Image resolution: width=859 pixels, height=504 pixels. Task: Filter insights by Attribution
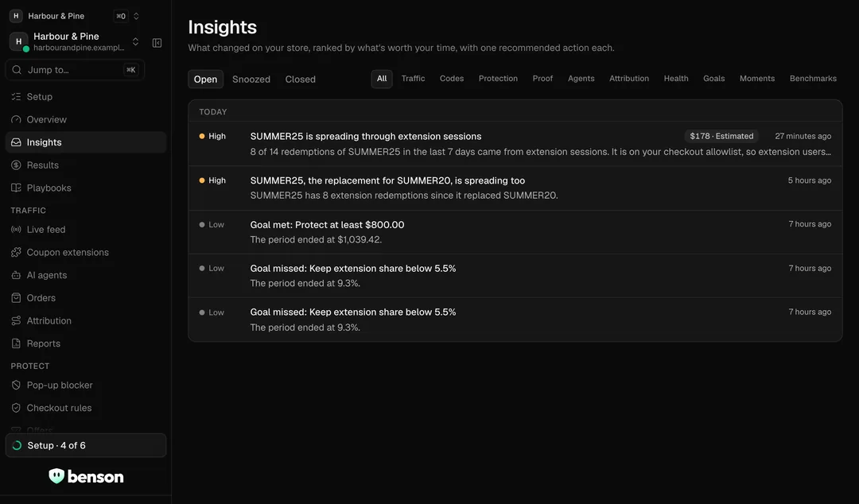[629, 79]
